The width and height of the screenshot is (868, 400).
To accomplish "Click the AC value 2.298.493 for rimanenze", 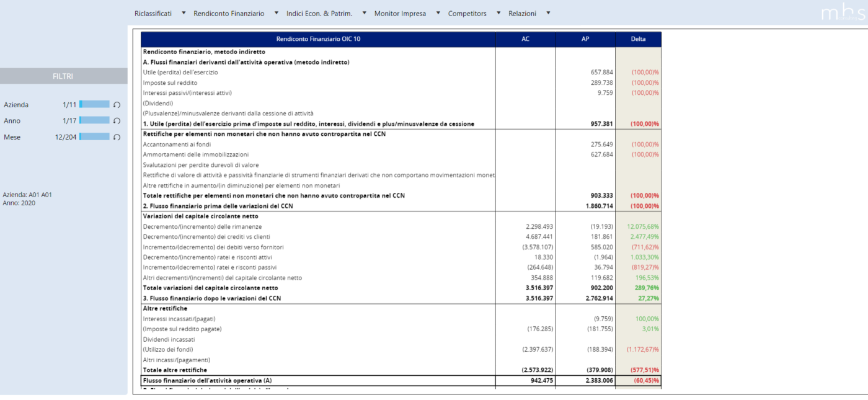I will pyautogui.click(x=539, y=226).
